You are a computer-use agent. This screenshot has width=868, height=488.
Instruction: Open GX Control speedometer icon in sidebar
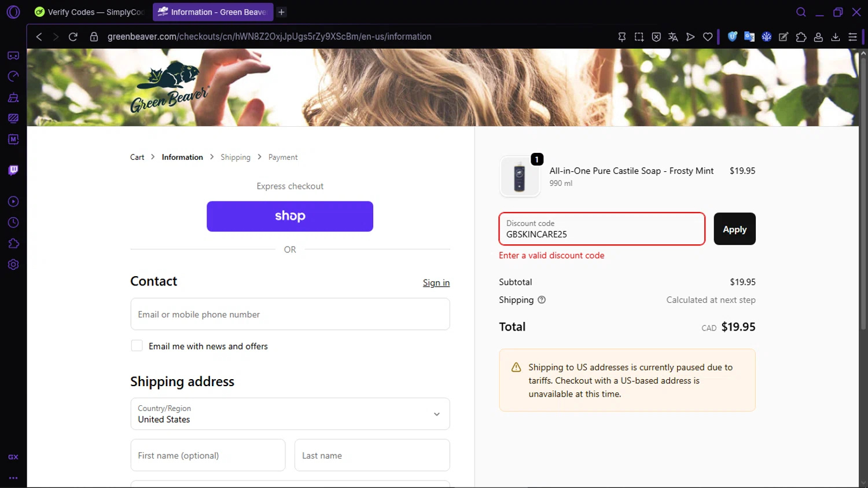[13, 76]
